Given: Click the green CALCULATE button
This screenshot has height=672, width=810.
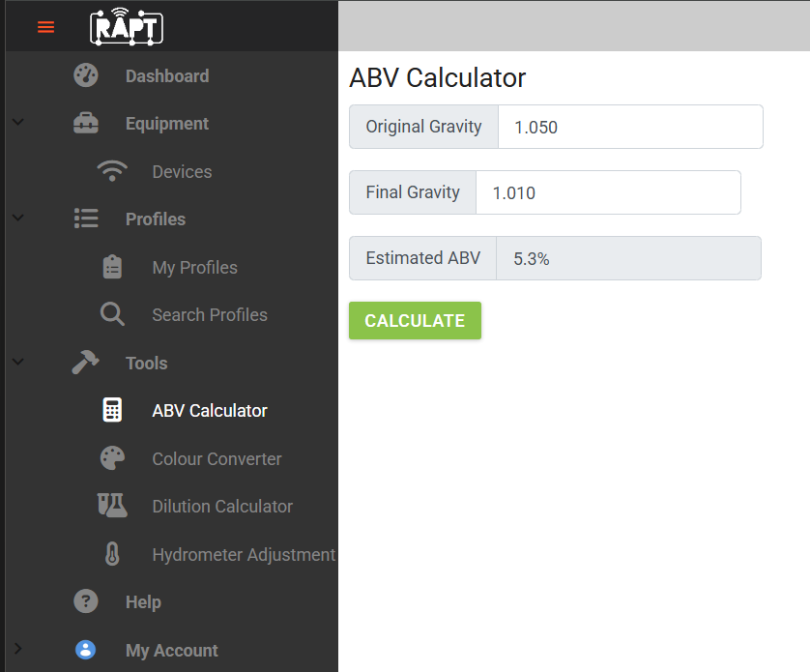Looking at the screenshot, I should point(415,320).
